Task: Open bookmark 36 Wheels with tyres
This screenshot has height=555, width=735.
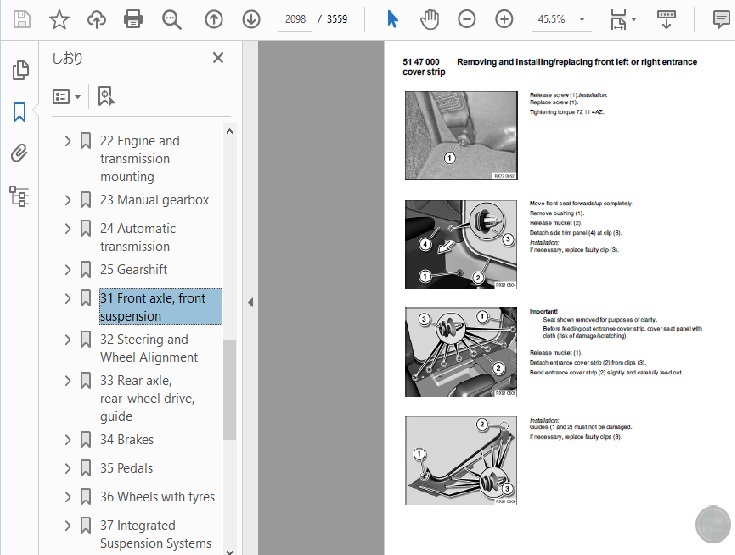Action: pyautogui.click(x=158, y=497)
